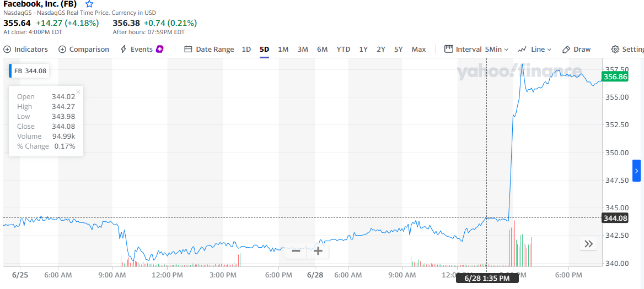The image size is (644, 289).
Task: Open the Line chart type dropdown
Action: point(534,49)
